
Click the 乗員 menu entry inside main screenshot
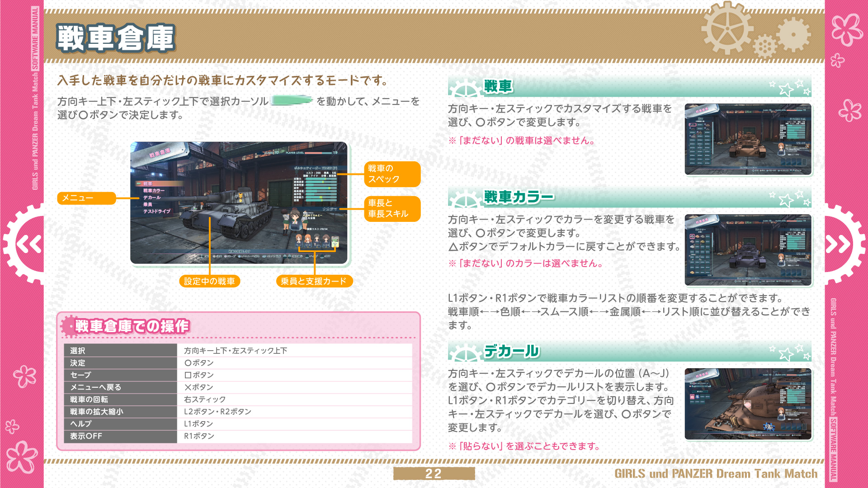click(148, 204)
